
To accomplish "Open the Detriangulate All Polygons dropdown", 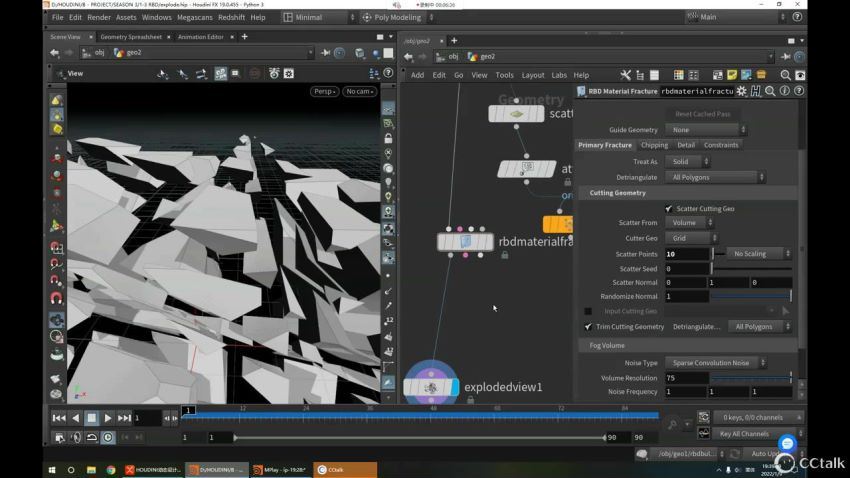I will click(x=715, y=177).
